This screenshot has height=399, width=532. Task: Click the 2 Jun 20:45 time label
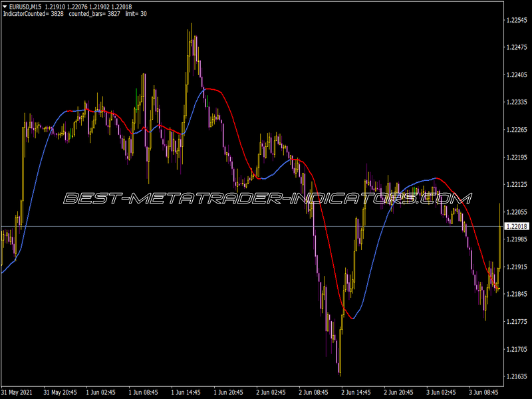click(x=398, y=392)
